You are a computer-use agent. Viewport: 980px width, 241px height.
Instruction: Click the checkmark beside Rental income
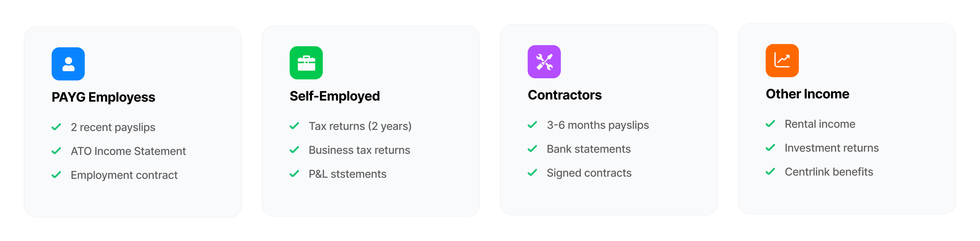pos(770,124)
